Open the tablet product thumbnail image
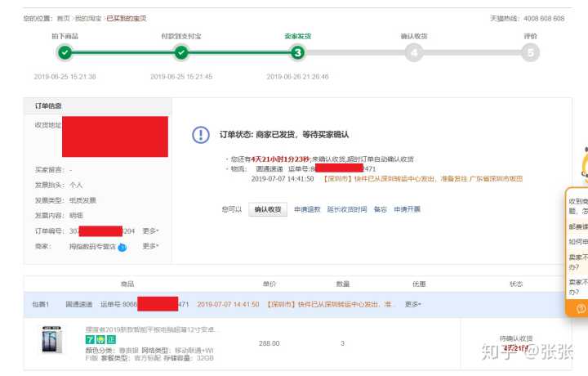This screenshot has width=588, height=376. point(52,340)
